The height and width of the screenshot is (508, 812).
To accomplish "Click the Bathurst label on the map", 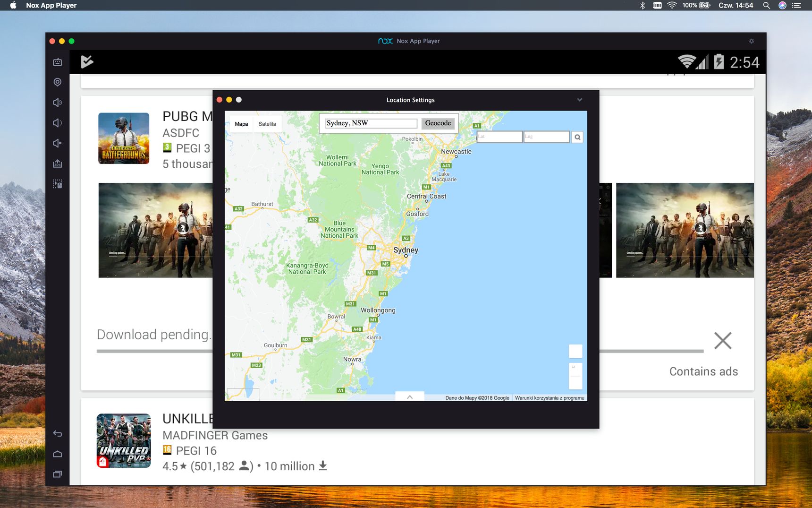I will [262, 204].
